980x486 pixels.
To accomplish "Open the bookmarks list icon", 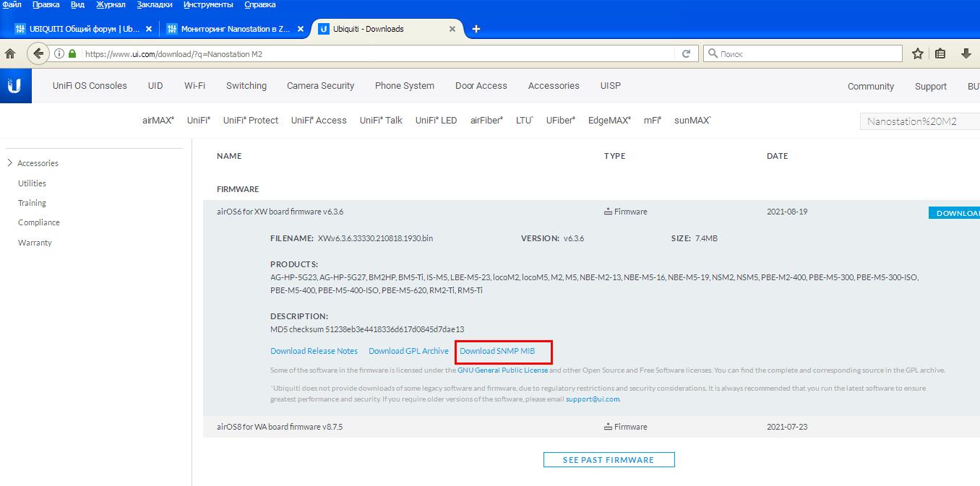I will pyautogui.click(x=940, y=53).
